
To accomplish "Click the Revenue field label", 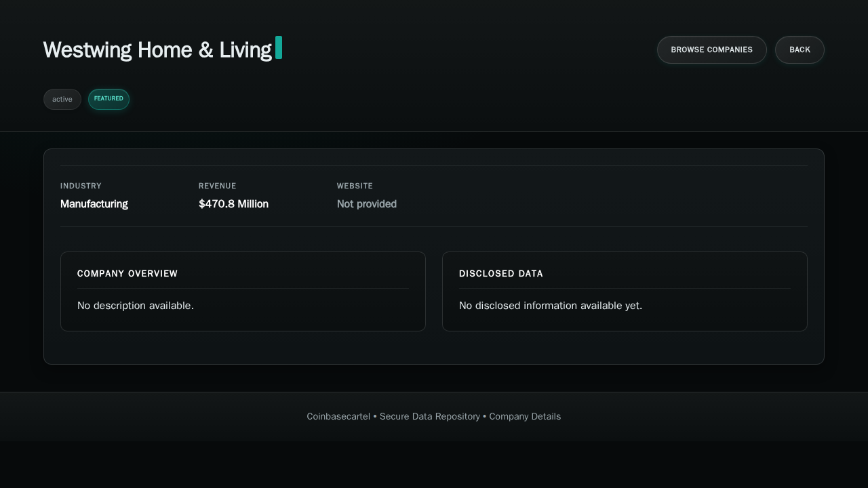I will click(x=217, y=186).
